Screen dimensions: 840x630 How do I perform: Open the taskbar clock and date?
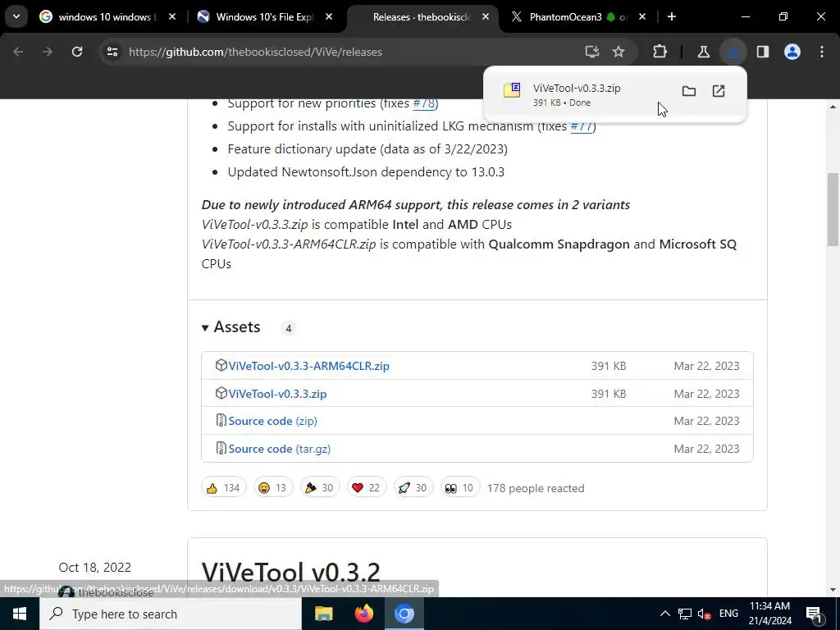coord(769,614)
